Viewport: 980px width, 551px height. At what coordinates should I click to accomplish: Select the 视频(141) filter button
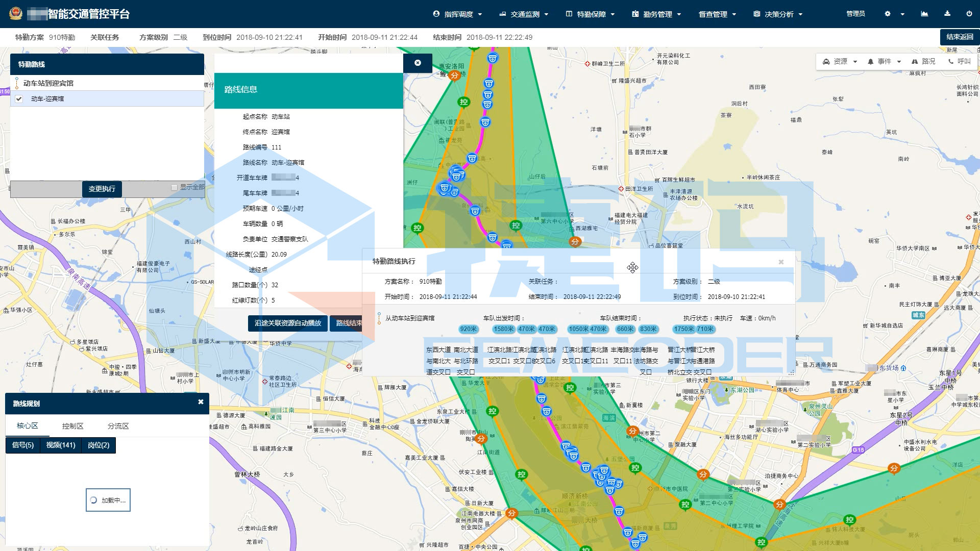(61, 445)
